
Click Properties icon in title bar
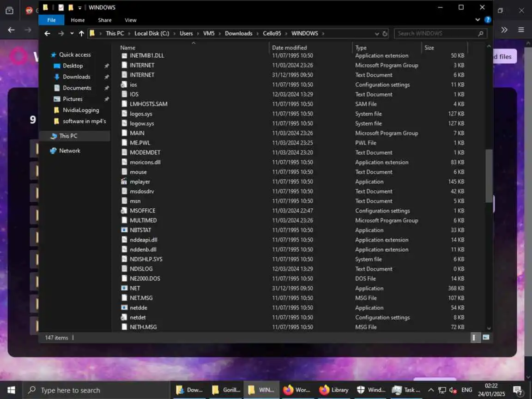tap(61, 7)
